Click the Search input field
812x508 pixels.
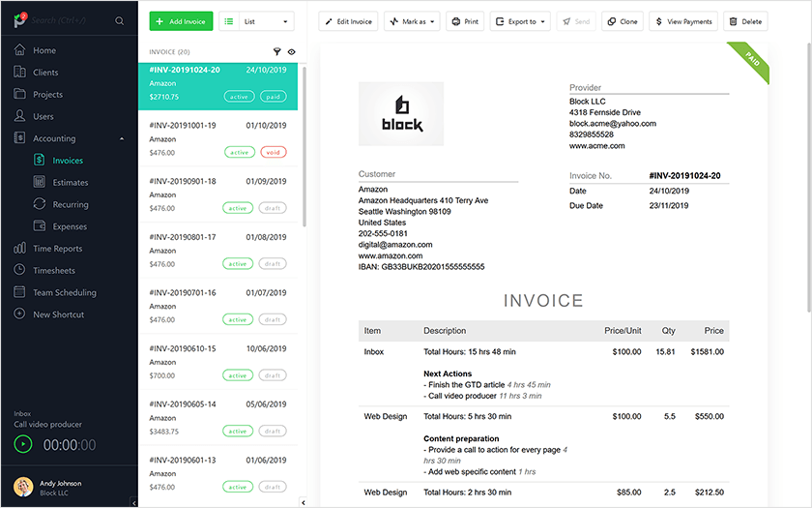(x=70, y=20)
